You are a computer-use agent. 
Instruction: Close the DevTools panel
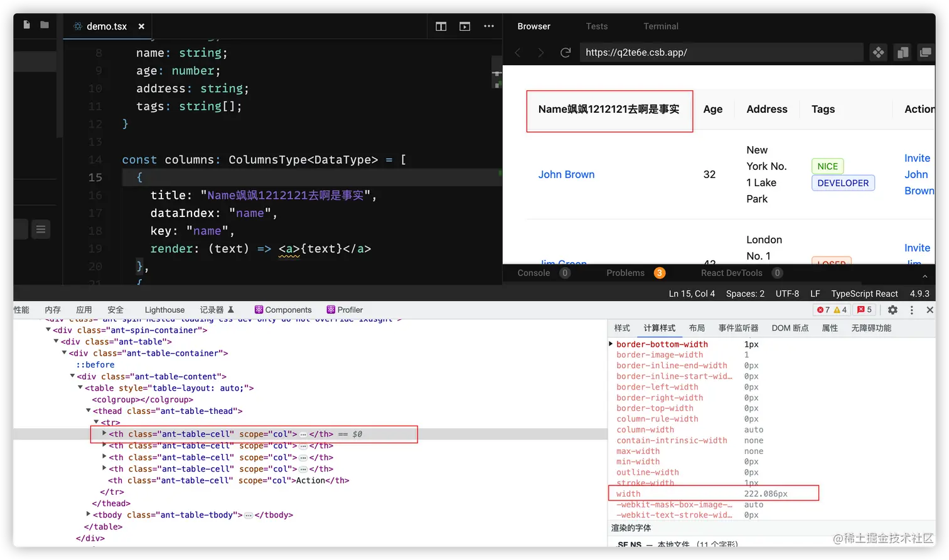(x=930, y=310)
